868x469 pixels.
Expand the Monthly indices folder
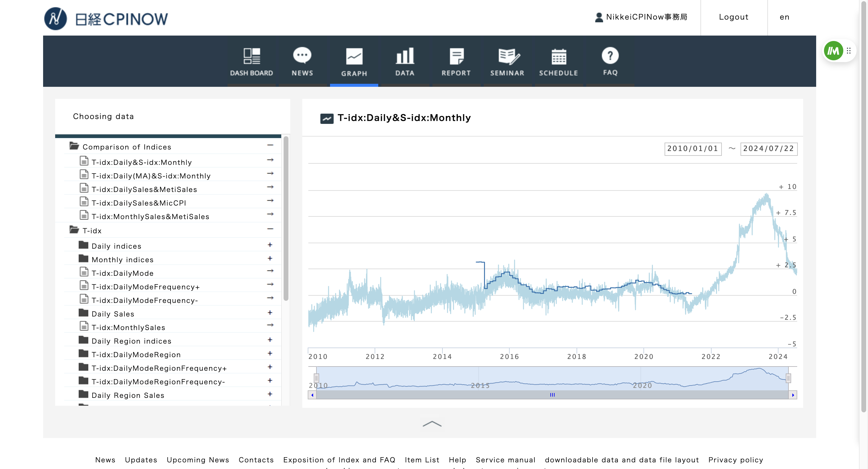[270, 258]
